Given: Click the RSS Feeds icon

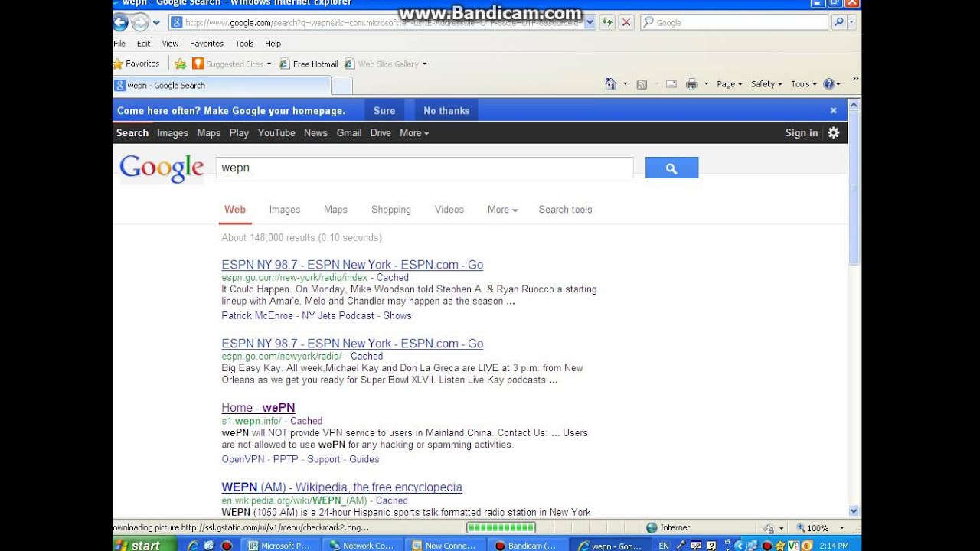Looking at the screenshot, I should [x=642, y=84].
